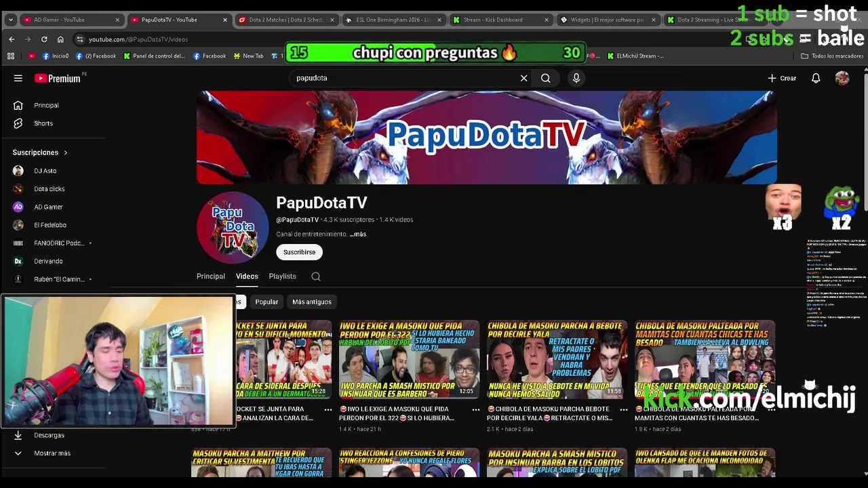The width and height of the screenshot is (868, 488).
Task: Open the Inicio0 Facebook bookmark
Action: click(56, 56)
